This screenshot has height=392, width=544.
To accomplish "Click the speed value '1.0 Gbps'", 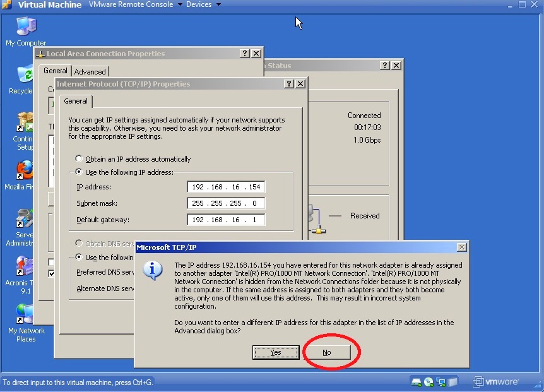I will (x=367, y=140).
